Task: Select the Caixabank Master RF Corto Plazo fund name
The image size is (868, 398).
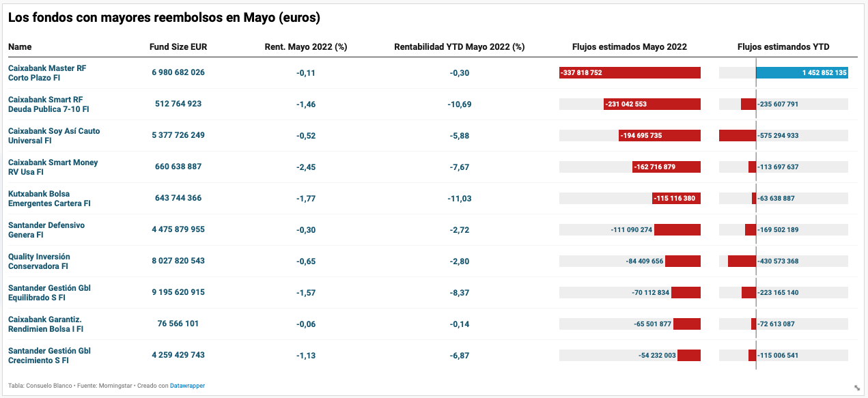Action: [47, 73]
